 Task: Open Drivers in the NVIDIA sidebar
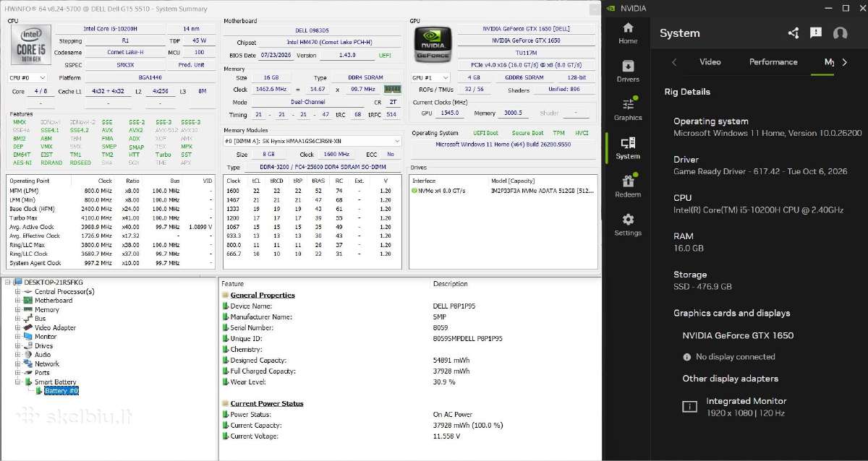coord(627,71)
